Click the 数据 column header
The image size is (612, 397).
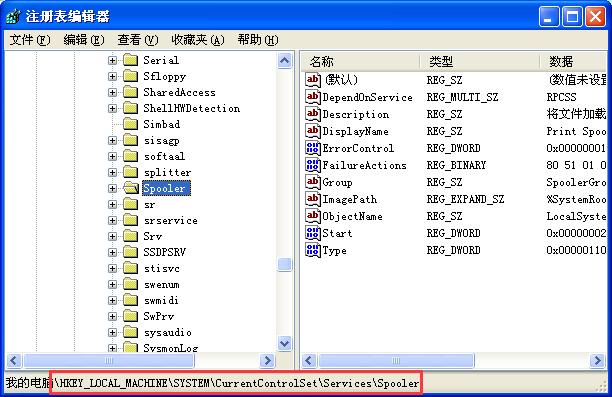(x=574, y=61)
